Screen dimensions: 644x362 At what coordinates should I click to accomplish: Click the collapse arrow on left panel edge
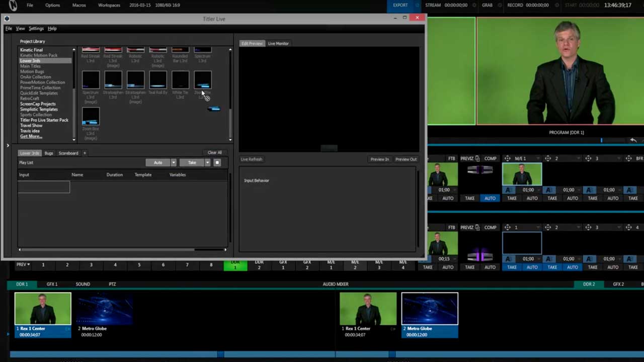(x=8, y=146)
